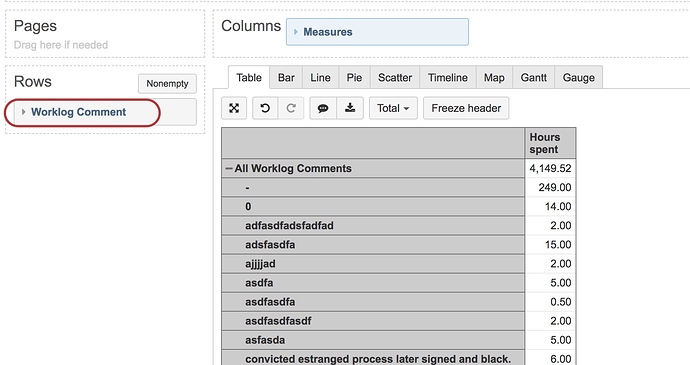Switch to the Bar chart tab
Viewport: 690px width, 365px height.
coord(286,77)
